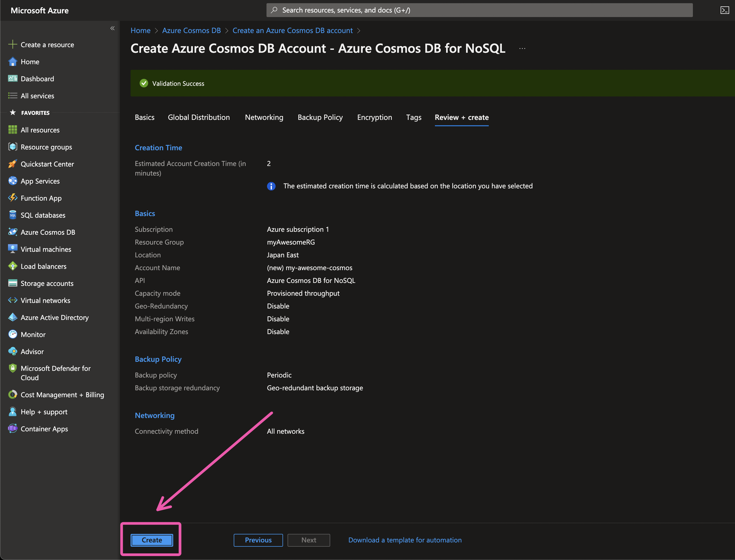Click the search resources input field
The width and height of the screenshot is (735, 560).
pyautogui.click(x=479, y=10)
